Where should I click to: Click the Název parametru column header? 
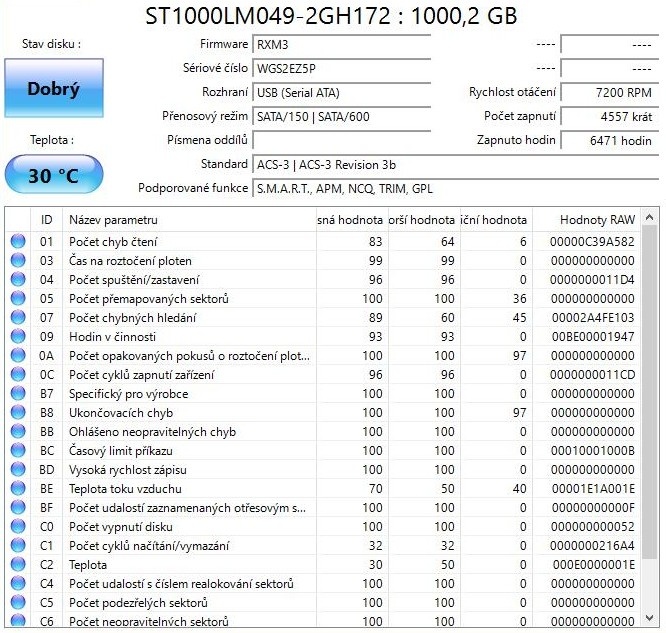tap(189, 220)
